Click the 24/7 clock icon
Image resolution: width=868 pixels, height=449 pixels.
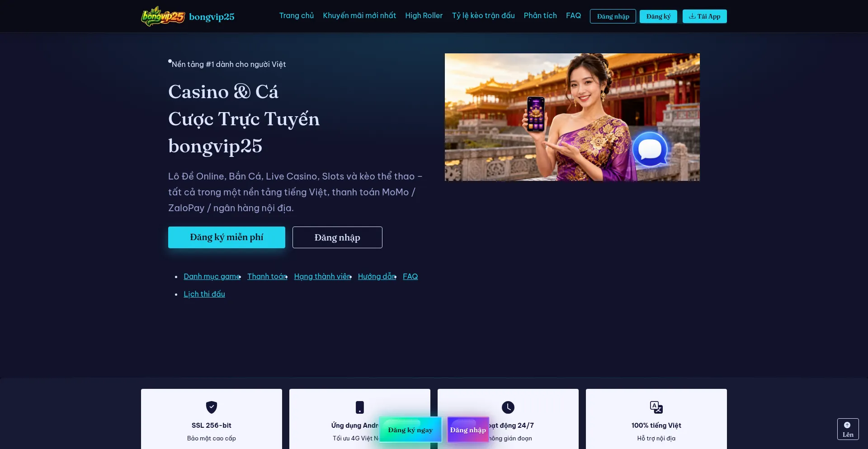tap(508, 407)
